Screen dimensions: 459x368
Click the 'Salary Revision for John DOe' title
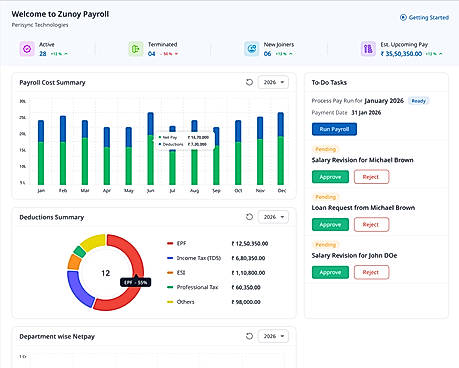pyautogui.click(x=354, y=256)
